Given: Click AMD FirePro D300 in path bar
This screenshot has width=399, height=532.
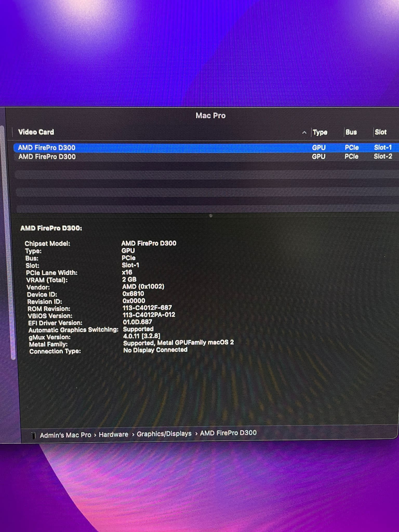Looking at the screenshot, I should (228, 433).
